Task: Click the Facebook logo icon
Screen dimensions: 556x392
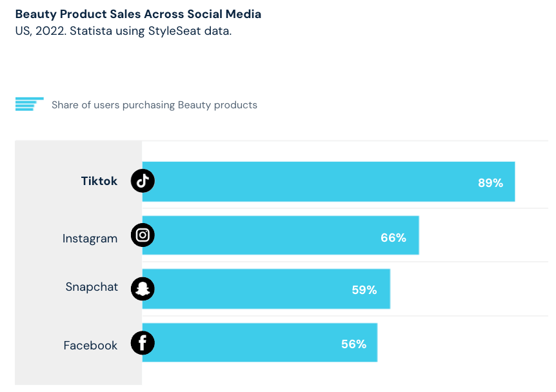Action: 143,343
